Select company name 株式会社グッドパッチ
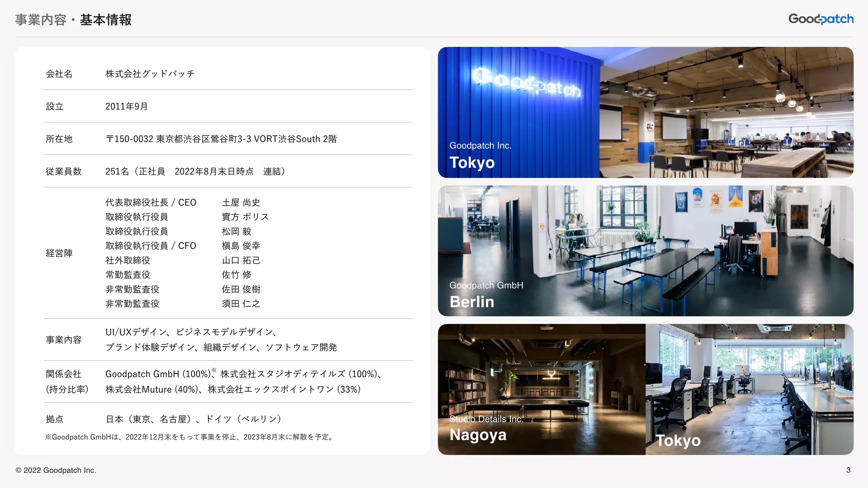Viewport: 868px width, 488px height. point(150,74)
